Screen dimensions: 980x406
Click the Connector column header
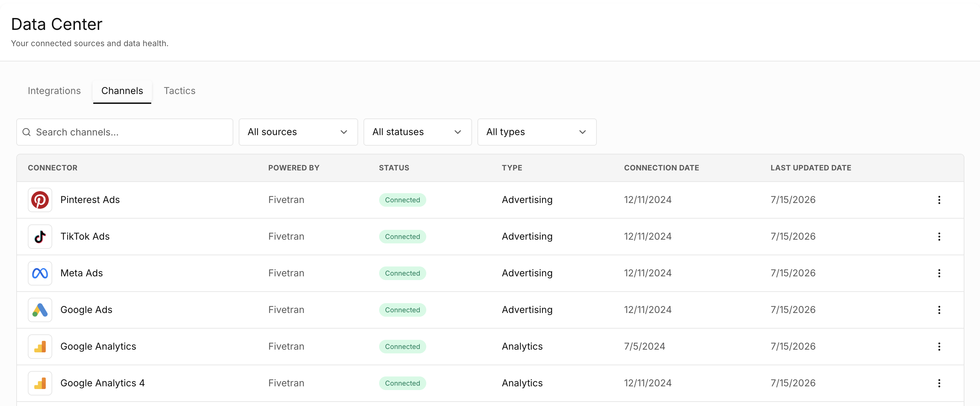coord(53,168)
